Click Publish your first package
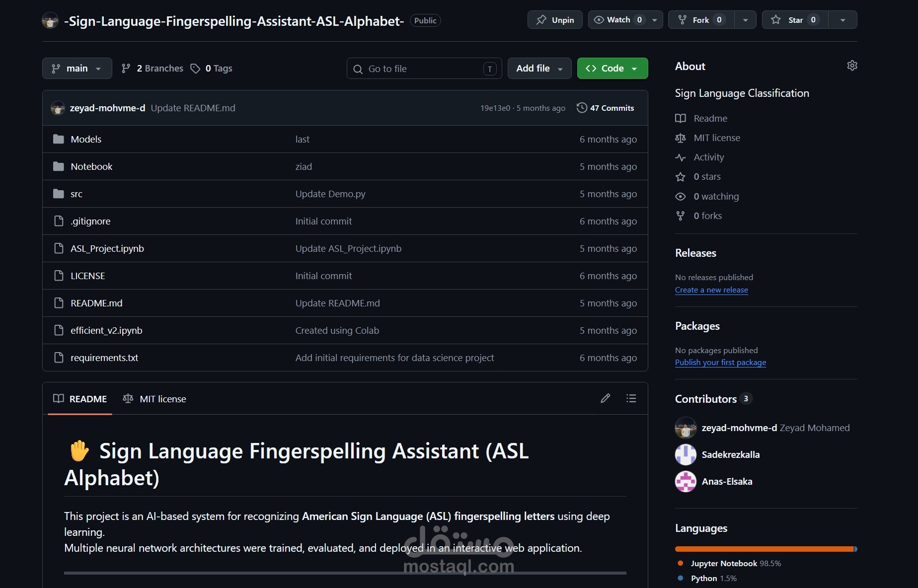 720,363
